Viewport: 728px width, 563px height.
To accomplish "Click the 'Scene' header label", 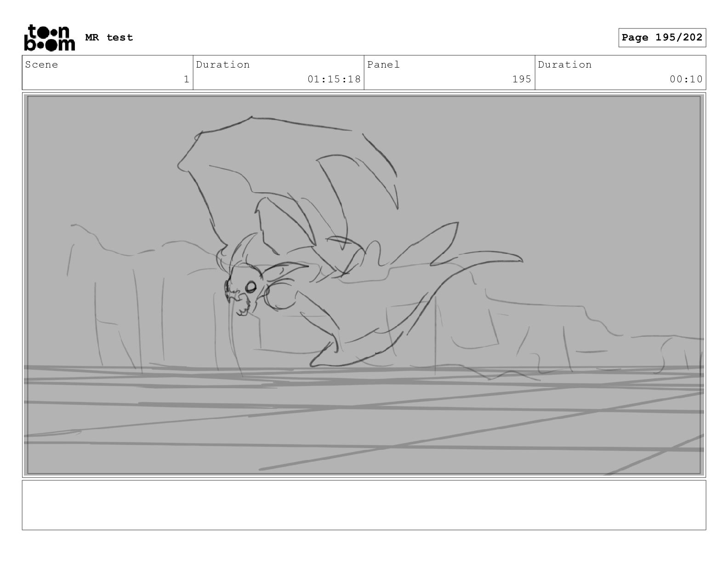I will 41,64.
